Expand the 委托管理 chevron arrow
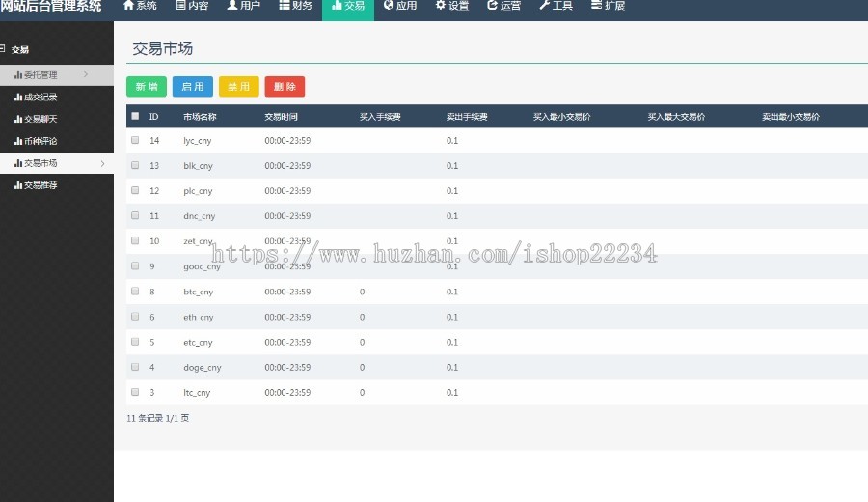This screenshot has width=868, height=502. [86, 74]
